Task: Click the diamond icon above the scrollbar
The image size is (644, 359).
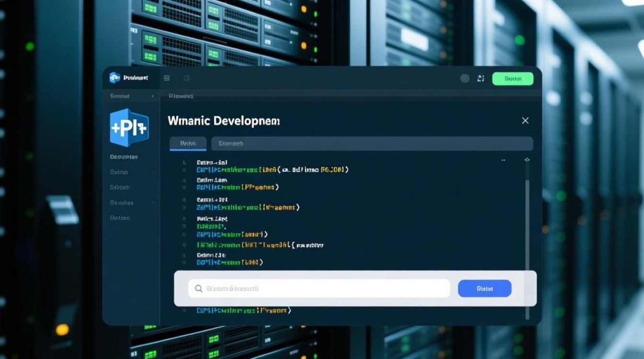Action: point(527,160)
